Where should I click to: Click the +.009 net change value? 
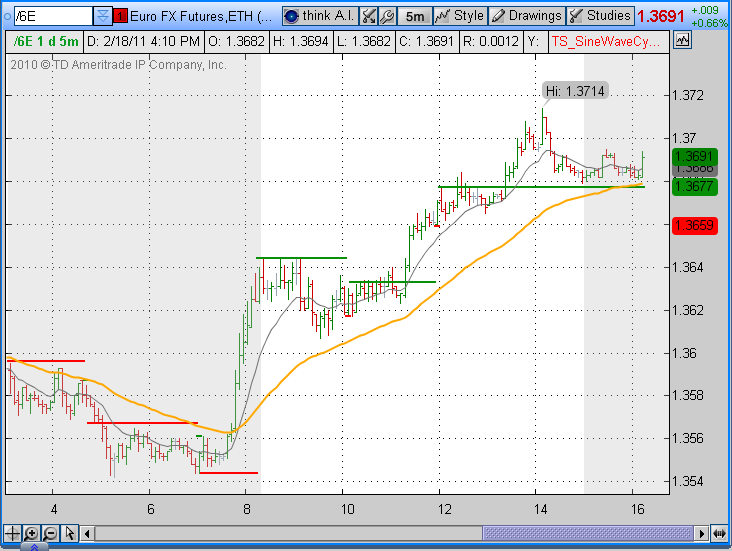coord(705,10)
